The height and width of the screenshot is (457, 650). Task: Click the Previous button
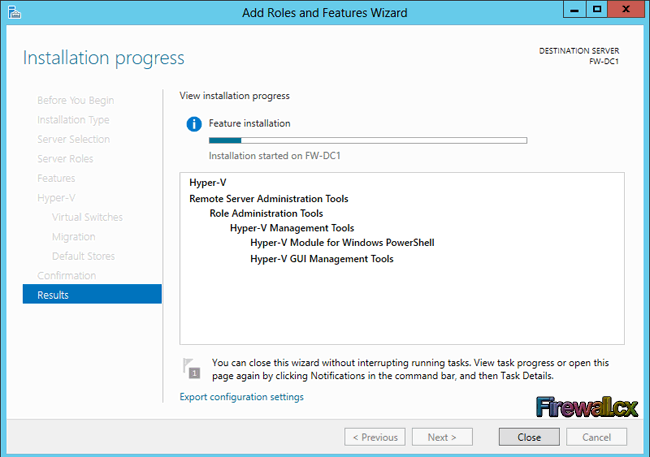coord(375,437)
